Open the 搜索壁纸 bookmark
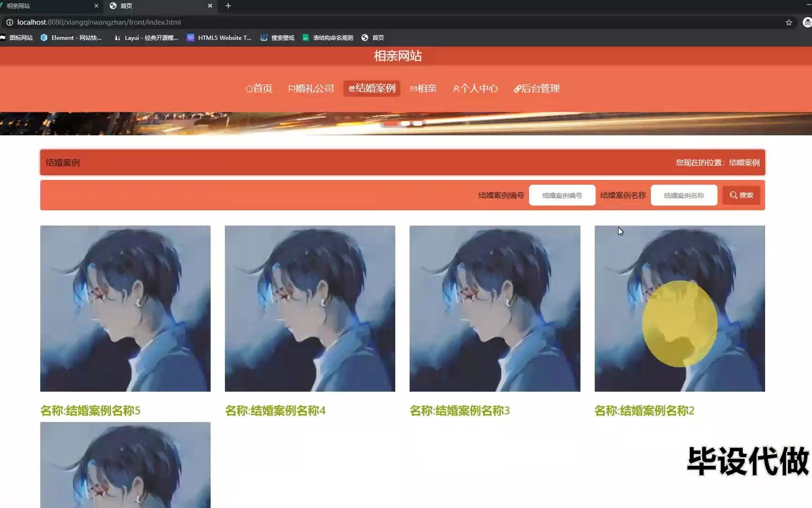The height and width of the screenshot is (508, 812). click(277, 37)
